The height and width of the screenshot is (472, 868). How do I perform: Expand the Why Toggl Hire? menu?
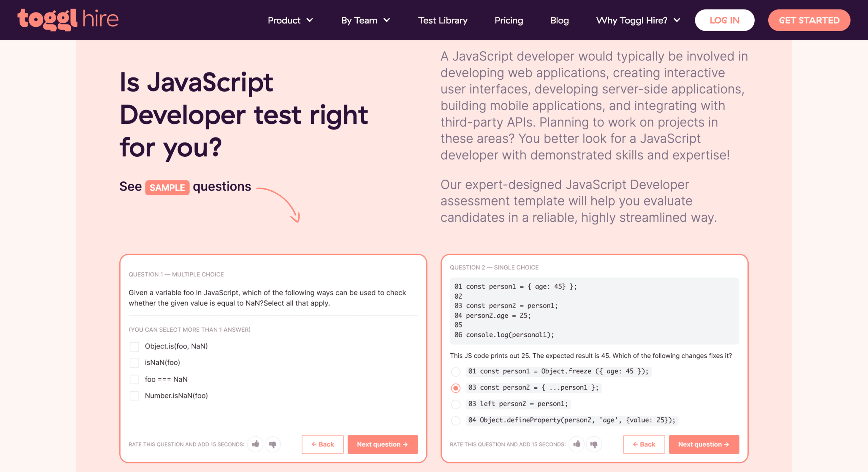pyautogui.click(x=638, y=20)
